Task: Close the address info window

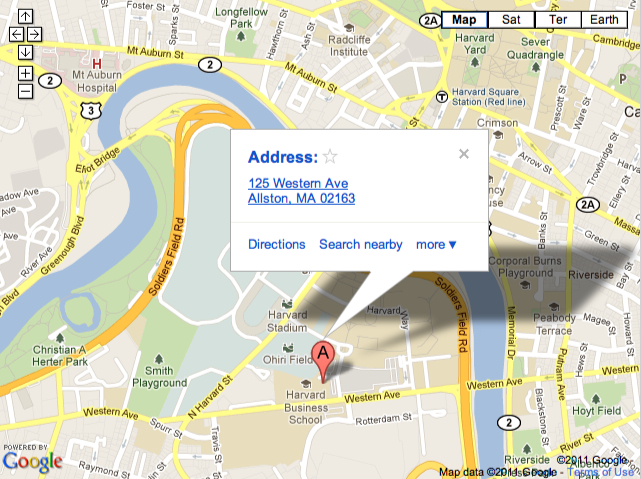Action: tap(464, 154)
